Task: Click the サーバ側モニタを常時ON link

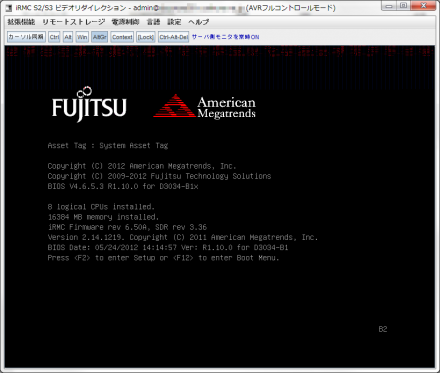Action: click(x=225, y=37)
